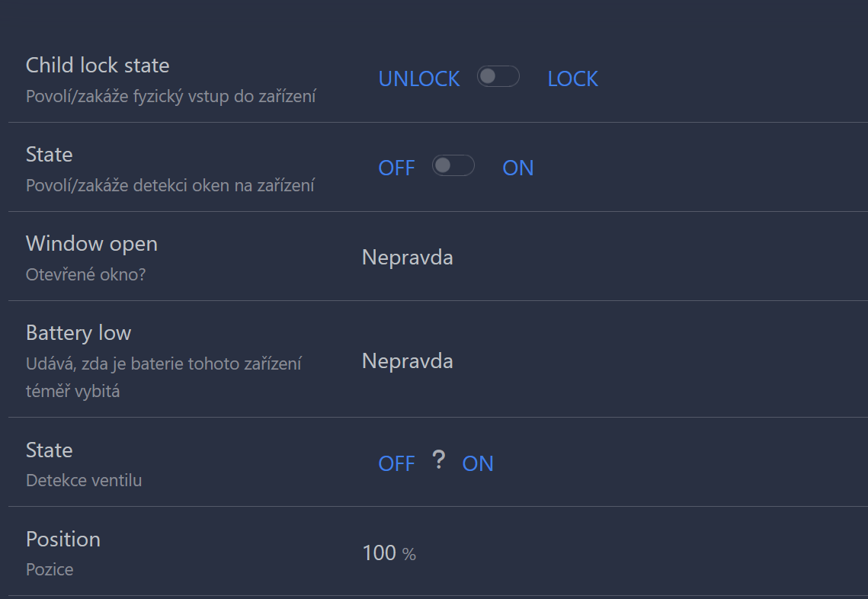
Task: Set window detection state to OFF
Action: coord(396,168)
